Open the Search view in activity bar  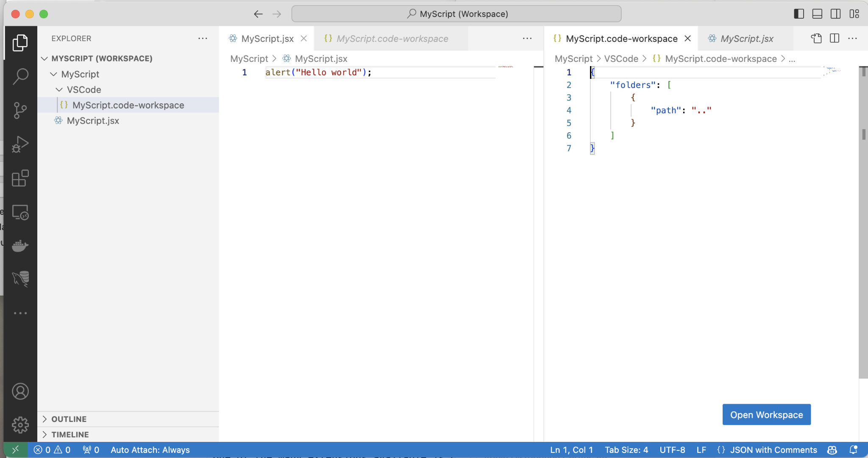(x=20, y=77)
